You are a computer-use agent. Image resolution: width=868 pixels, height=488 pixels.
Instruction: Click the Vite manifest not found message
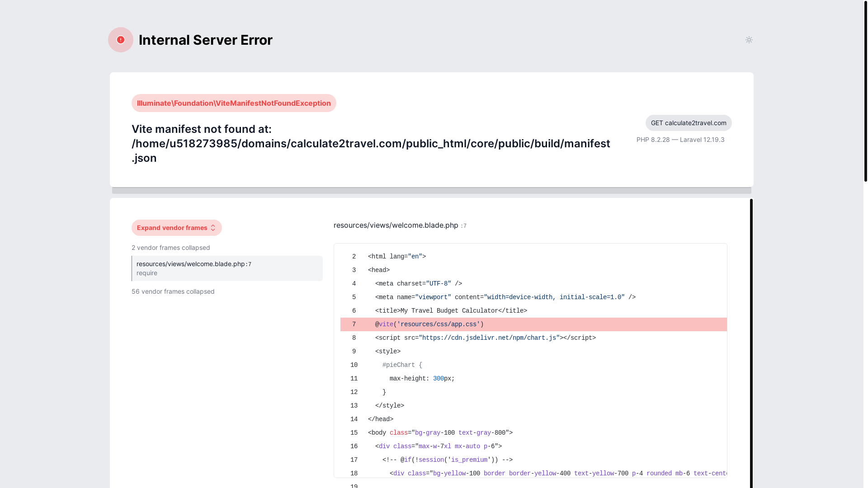pyautogui.click(x=371, y=143)
